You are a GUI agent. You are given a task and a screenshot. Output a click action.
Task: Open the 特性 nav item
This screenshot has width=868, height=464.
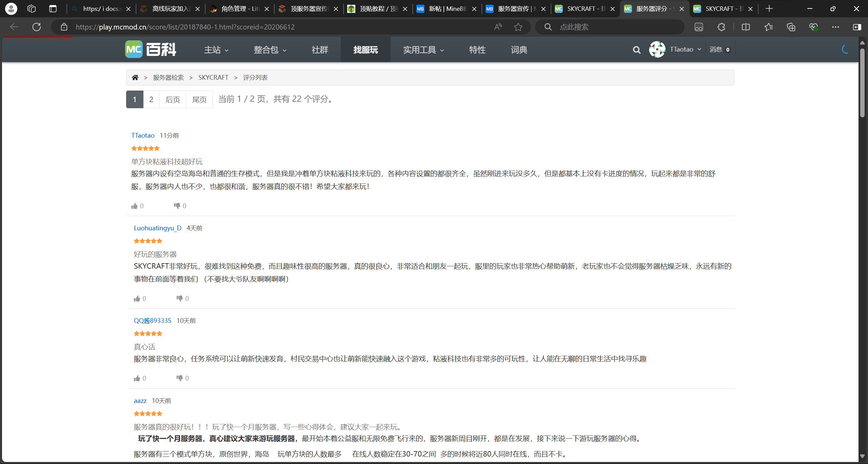(x=477, y=50)
